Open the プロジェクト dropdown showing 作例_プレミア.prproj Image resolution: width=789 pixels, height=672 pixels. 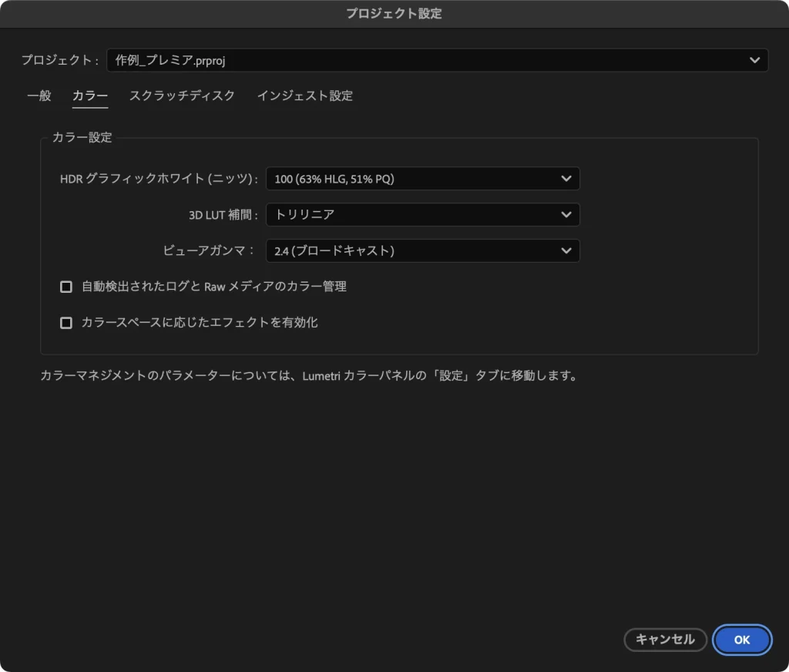pyautogui.click(x=438, y=60)
